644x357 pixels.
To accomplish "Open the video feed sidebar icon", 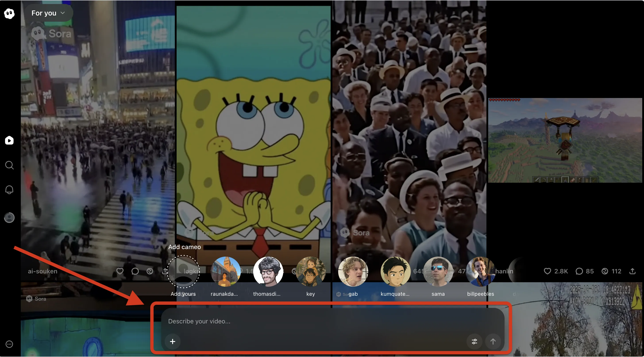I will (9, 140).
